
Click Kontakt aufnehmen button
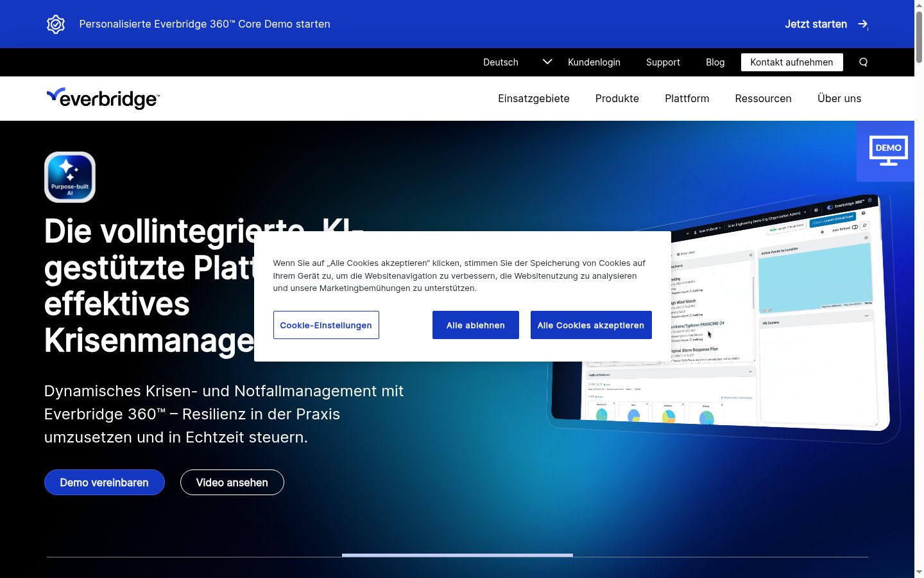(x=792, y=62)
